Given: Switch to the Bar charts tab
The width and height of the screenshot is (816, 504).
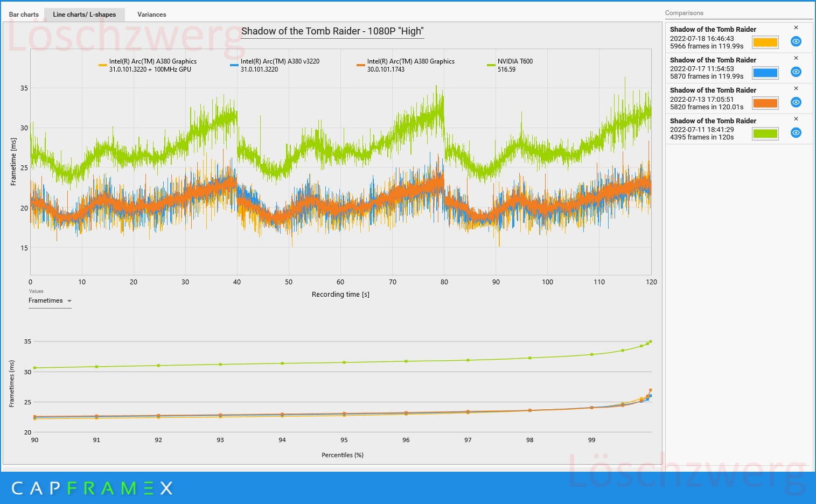Looking at the screenshot, I should tap(24, 15).
